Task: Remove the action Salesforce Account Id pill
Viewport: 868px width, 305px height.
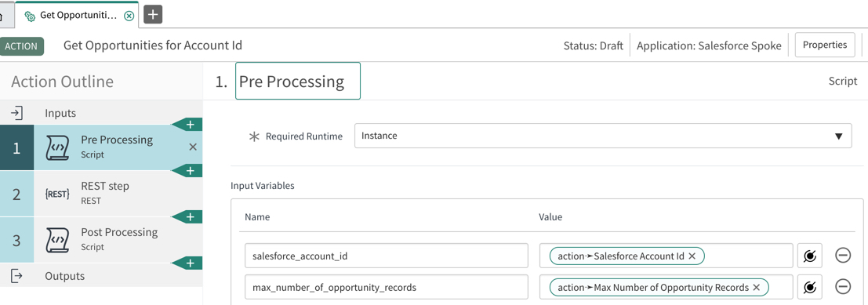Action: click(x=692, y=256)
